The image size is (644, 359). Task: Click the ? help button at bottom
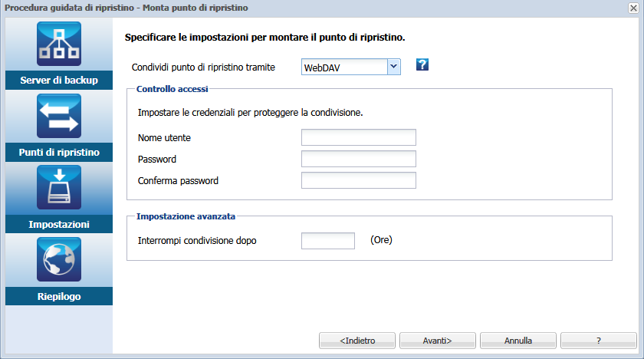click(x=599, y=341)
